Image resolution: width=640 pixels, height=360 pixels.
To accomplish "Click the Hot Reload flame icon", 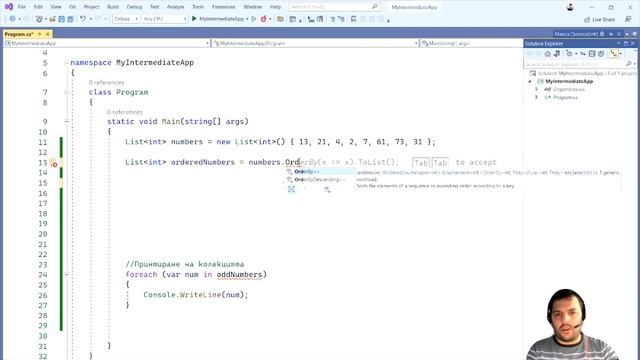I will coord(264,19).
